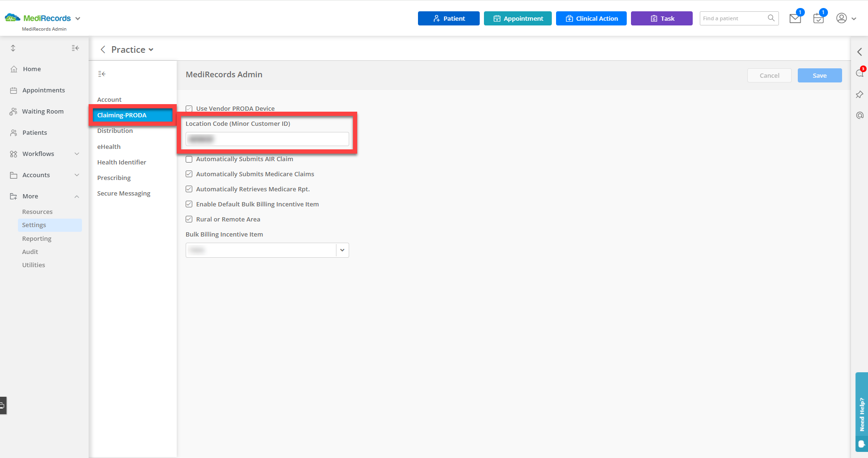Open the task calendar notification icon
868x458 pixels.
[x=819, y=18]
